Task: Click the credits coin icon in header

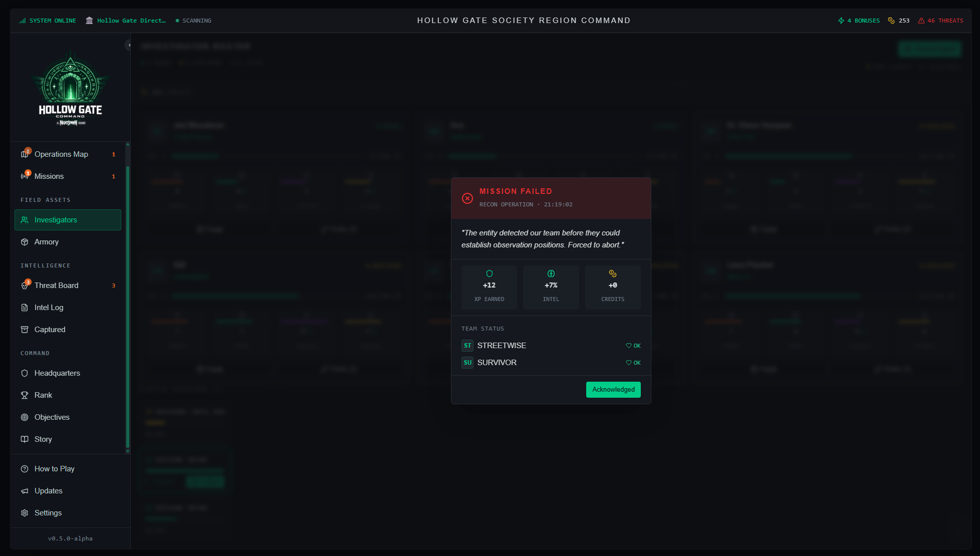Action: click(891, 21)
